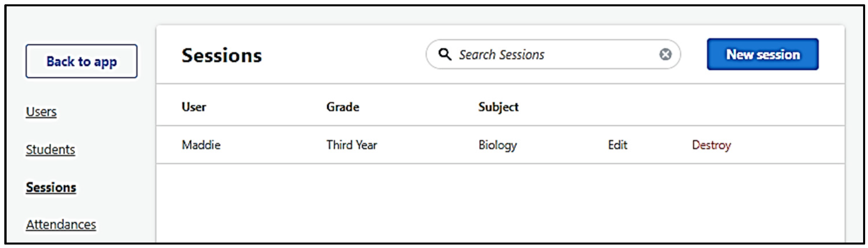Focus the Search Sessions input field

(553, 55)
